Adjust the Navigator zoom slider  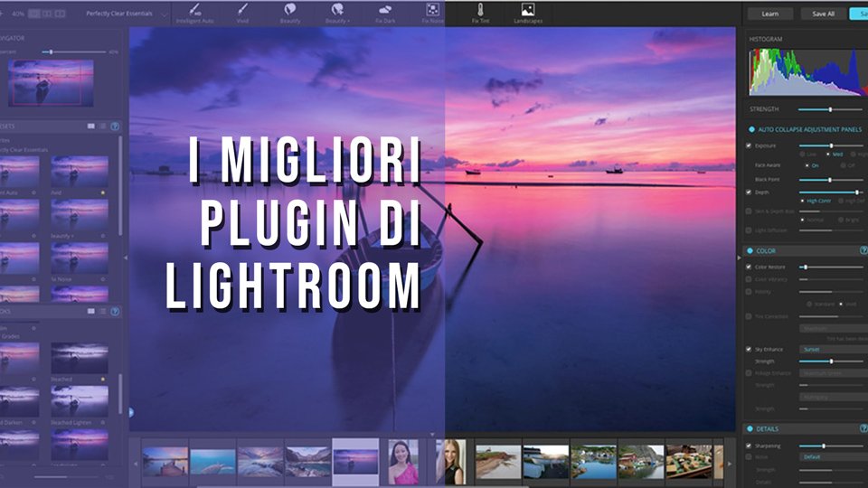(51, 52)
